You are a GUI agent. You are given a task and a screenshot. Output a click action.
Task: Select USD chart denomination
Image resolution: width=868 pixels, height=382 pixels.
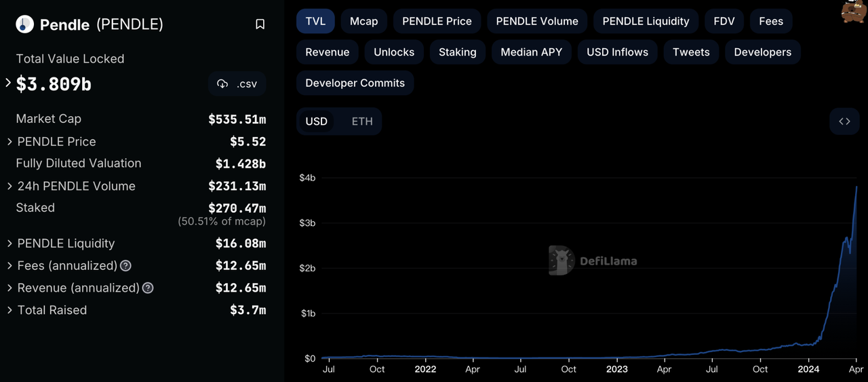[316, 121]
